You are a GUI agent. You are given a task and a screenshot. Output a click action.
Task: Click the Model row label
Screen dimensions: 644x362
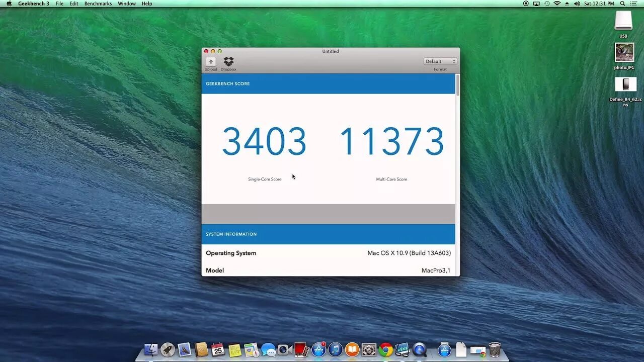[215, 270]
